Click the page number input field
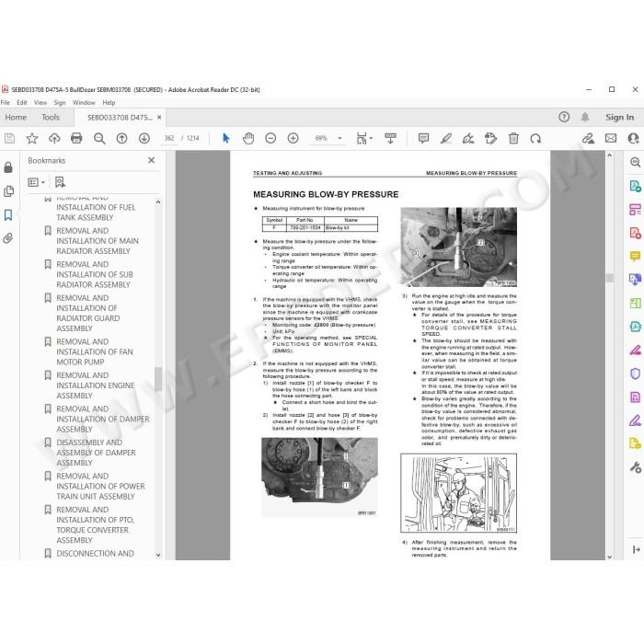 (x=169, y=138)
